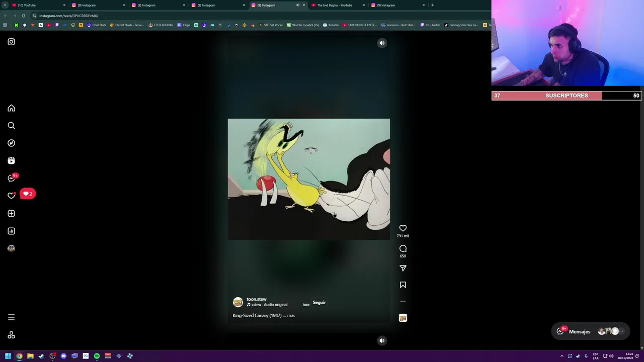644x362 pixels.
Task: Open FEED ALERTAS bookmark
Action: point(161,25)
